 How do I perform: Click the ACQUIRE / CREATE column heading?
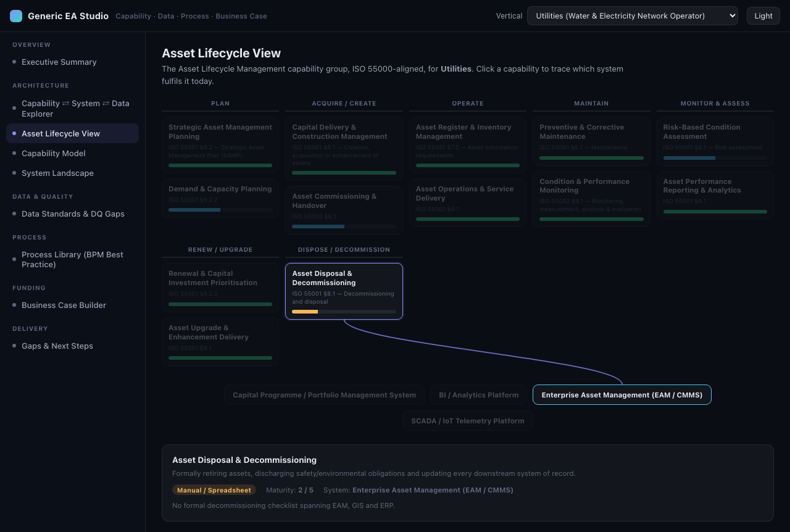tap(344, 104)
